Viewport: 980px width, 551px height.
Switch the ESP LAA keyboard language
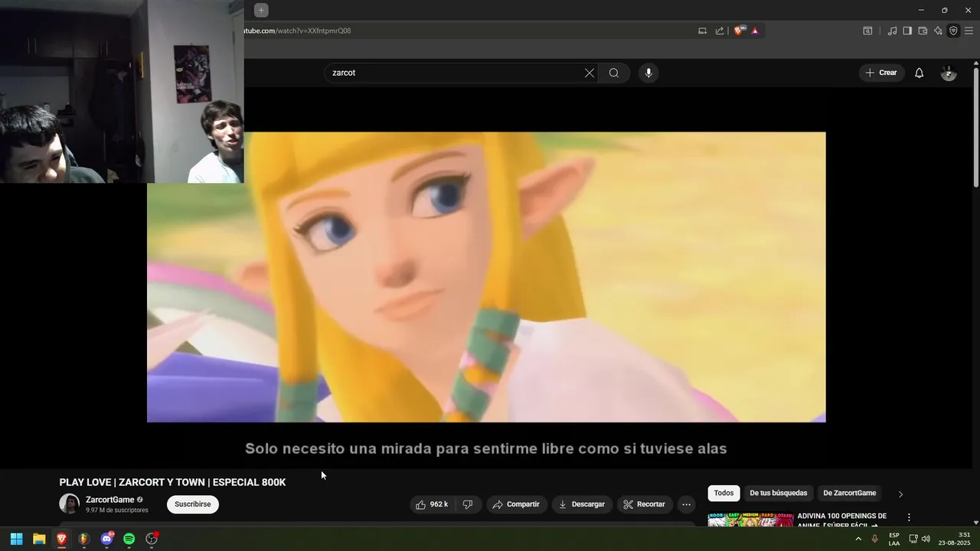pyautogui.click(x=894, y=539)
